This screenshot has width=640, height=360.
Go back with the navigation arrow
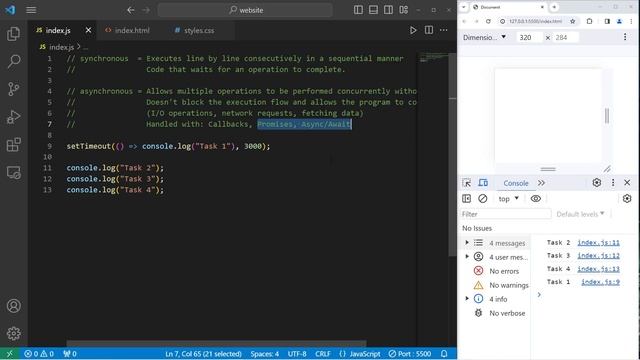click(x=131, y=10)
